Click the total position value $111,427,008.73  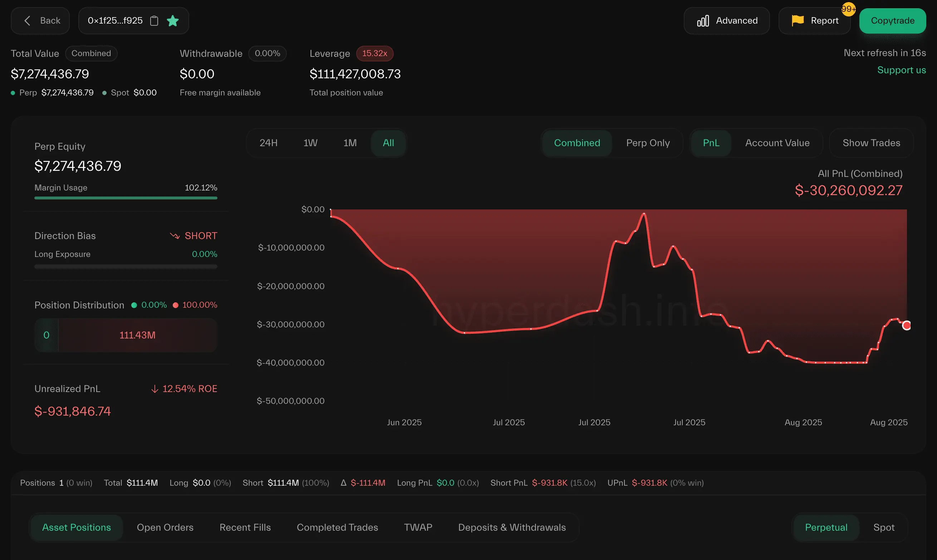click(355, 74)
